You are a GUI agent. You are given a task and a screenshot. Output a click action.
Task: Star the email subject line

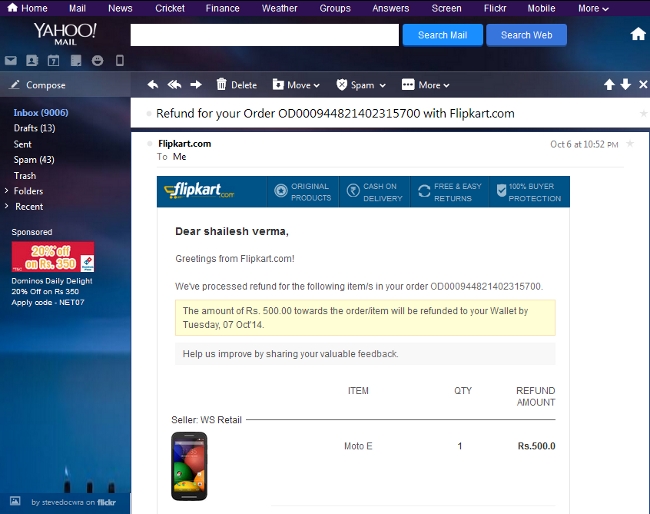coord(643,113)
